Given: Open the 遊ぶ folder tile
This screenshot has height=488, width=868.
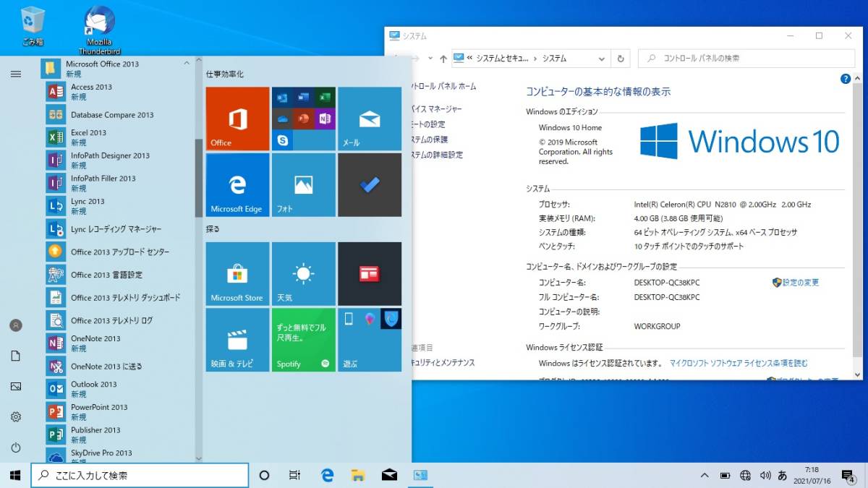Looking at the screenshot, I should [370, 340].
